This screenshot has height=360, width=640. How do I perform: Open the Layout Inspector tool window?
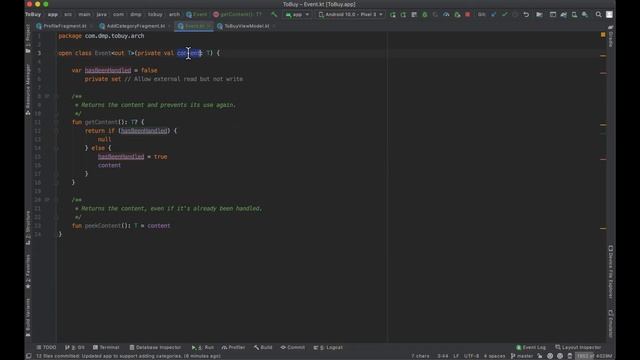[x=578, y=347]
